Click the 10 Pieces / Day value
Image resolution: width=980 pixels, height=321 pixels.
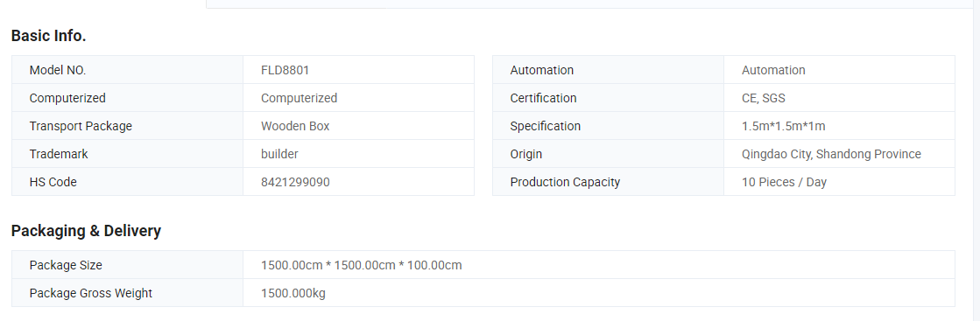784,182
